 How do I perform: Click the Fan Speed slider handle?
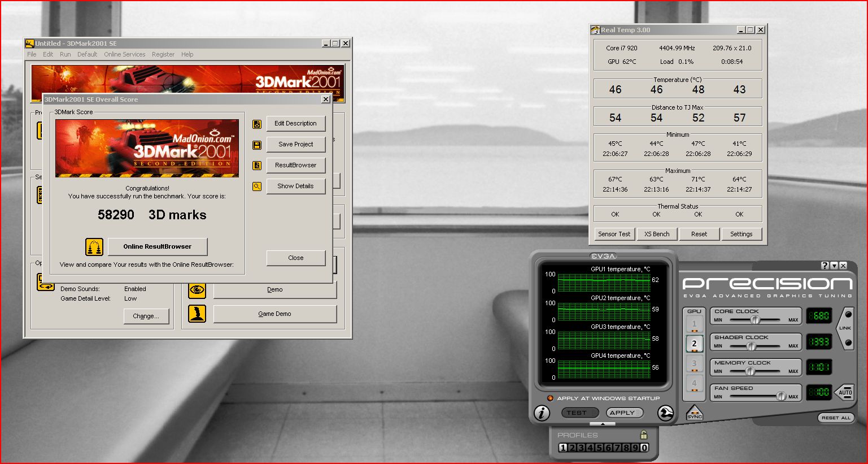pyautogui.click(x=781, y=397)
